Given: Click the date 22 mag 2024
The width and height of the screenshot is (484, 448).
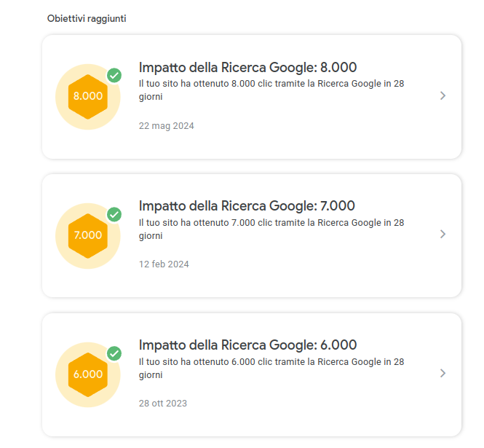Looking at the screenshot, I should (167, 126).
